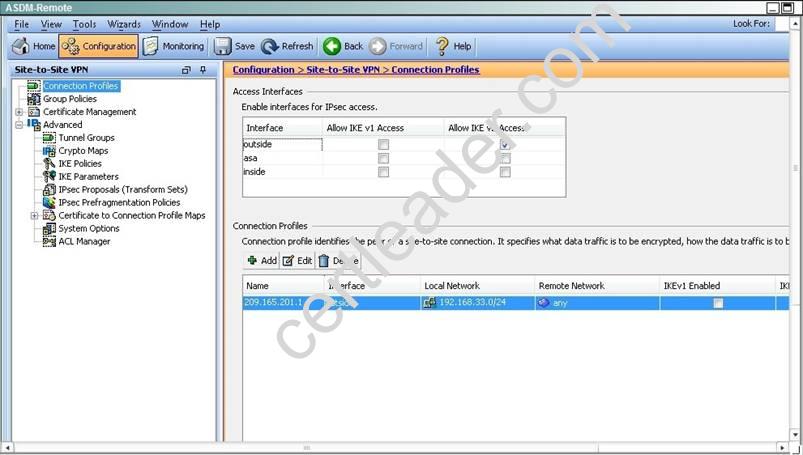Open ACL Manager
Image resolution: width=803 pixels, height=455 pixels.
click(x=84, y=241)
